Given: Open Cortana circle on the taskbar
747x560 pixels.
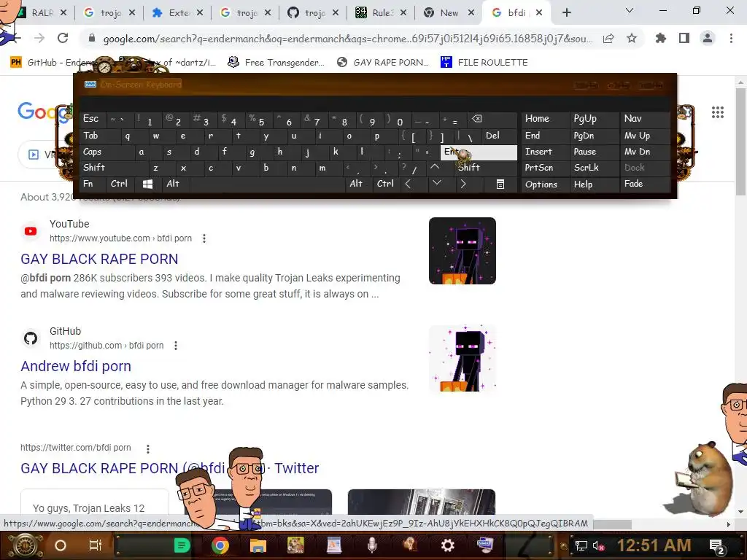Looking at the screenshot, I should pos(61,545).
